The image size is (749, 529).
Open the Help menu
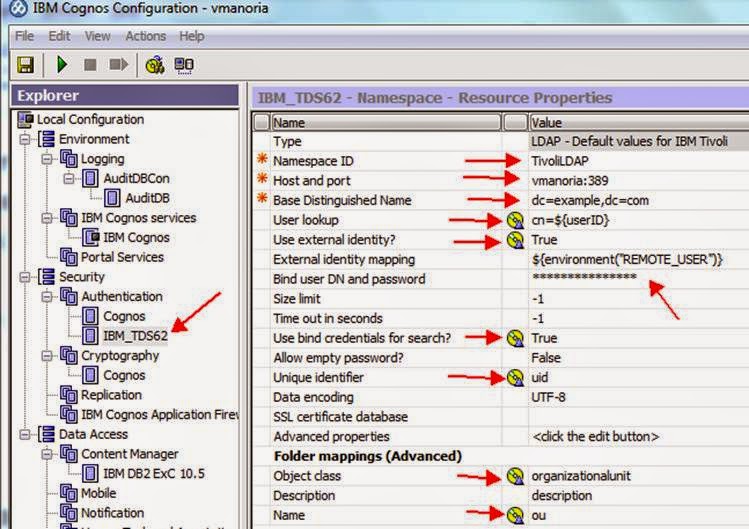pyautogui.click(x=192, y=36)
